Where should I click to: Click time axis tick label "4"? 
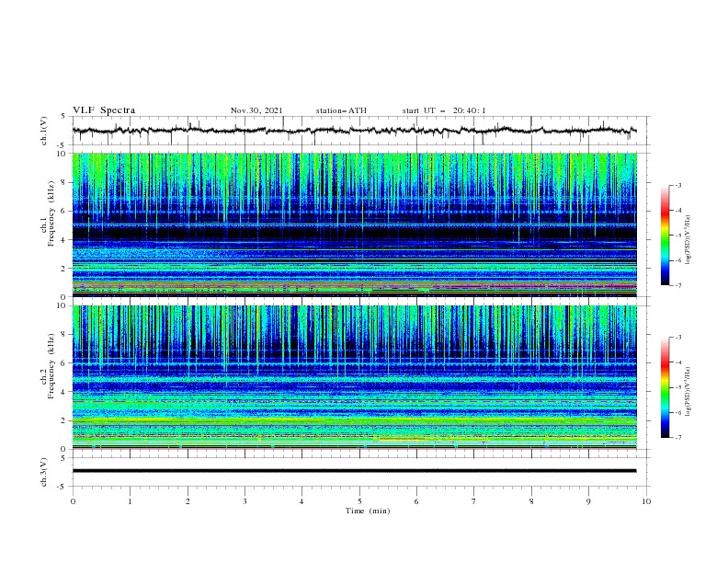click(301, 501)
